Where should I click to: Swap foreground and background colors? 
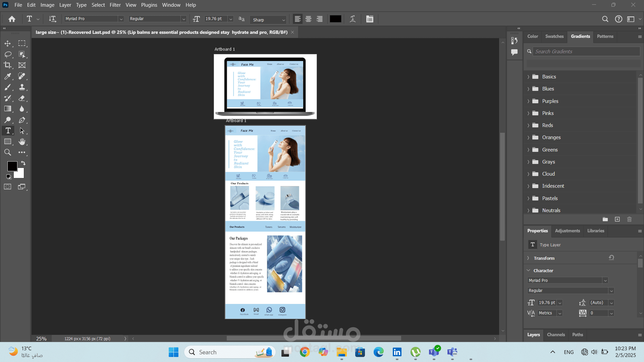pyautogui.click(x=23, y=163)
